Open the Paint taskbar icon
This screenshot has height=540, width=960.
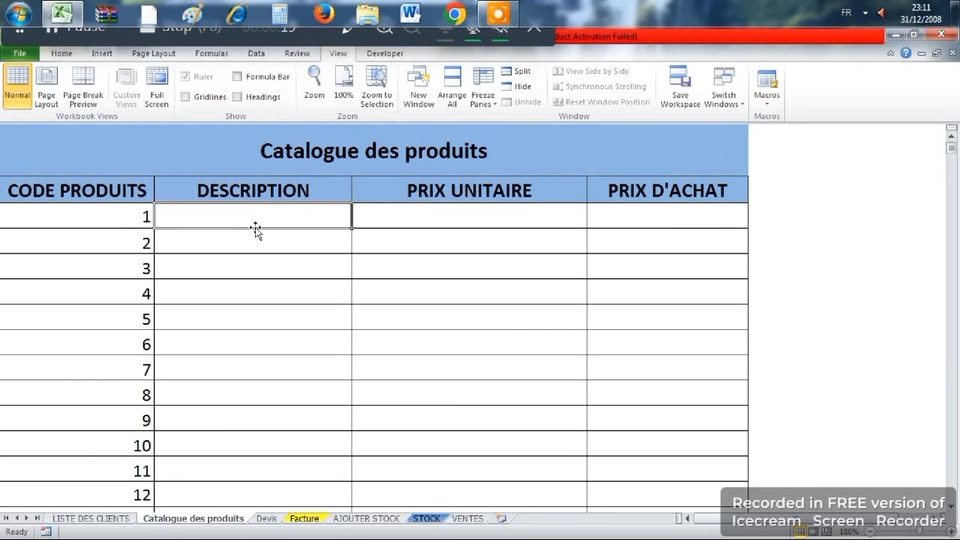point(192,13)
